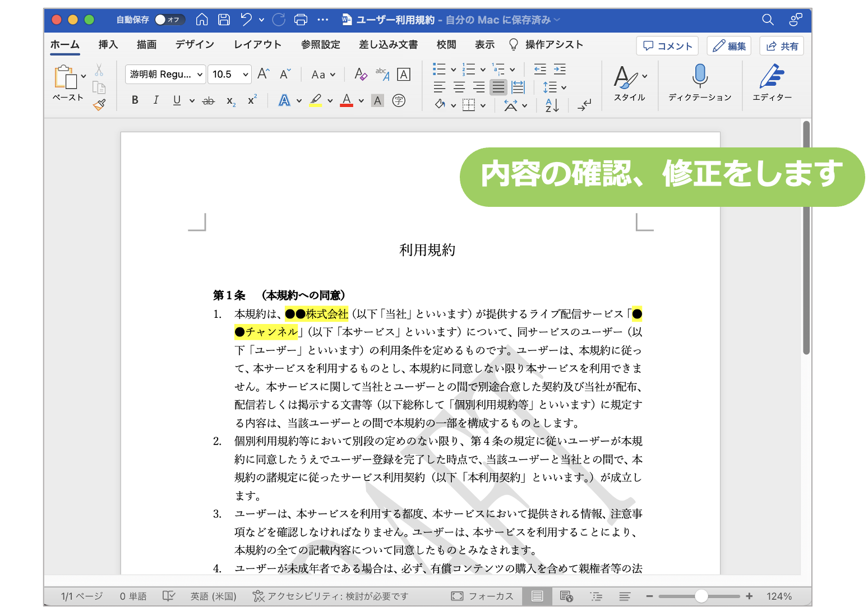Open the 挿入 ribbon tab
868x611 pixels.
tap(108, 45)
